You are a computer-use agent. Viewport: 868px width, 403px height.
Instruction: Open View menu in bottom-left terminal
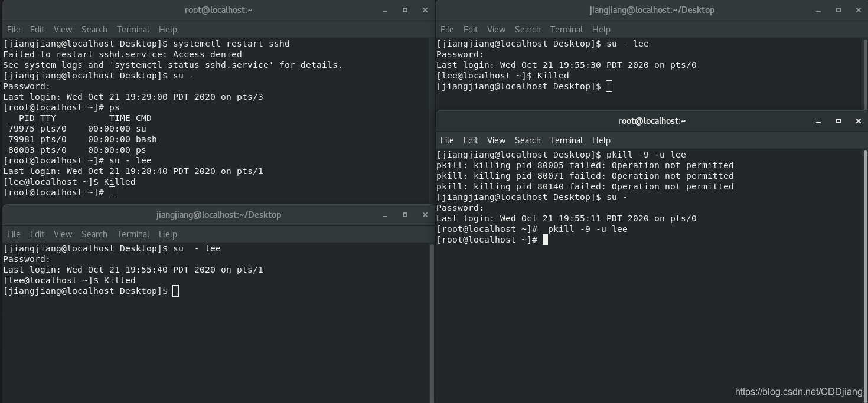click(x=63, y=234)
